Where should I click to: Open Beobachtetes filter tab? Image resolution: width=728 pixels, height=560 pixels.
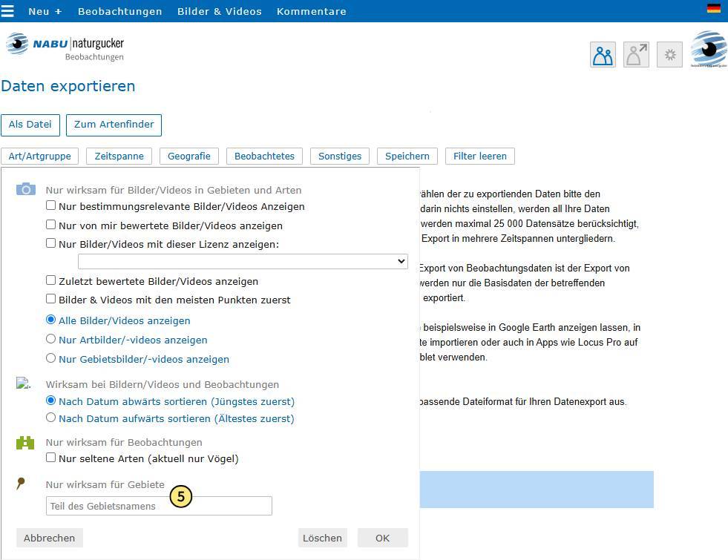click(264, 156)
